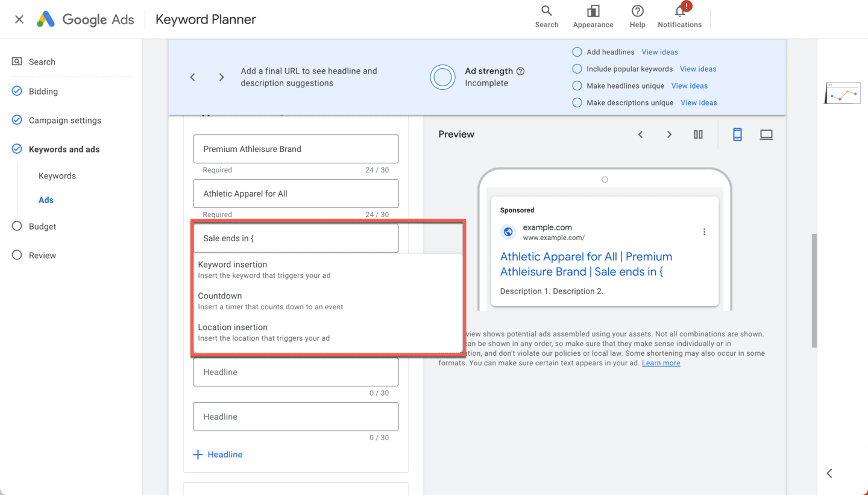Image resolution: width=868 pixels, height=495 pixels.
Task: Click the blue ad headline in preview
Action: pyautogui.click(x=586, y=264)
